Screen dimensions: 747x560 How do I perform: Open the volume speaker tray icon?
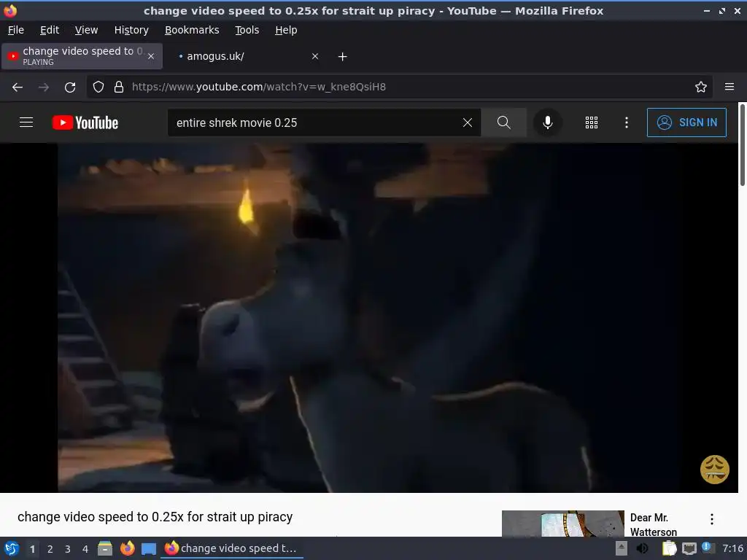point(642,548)
